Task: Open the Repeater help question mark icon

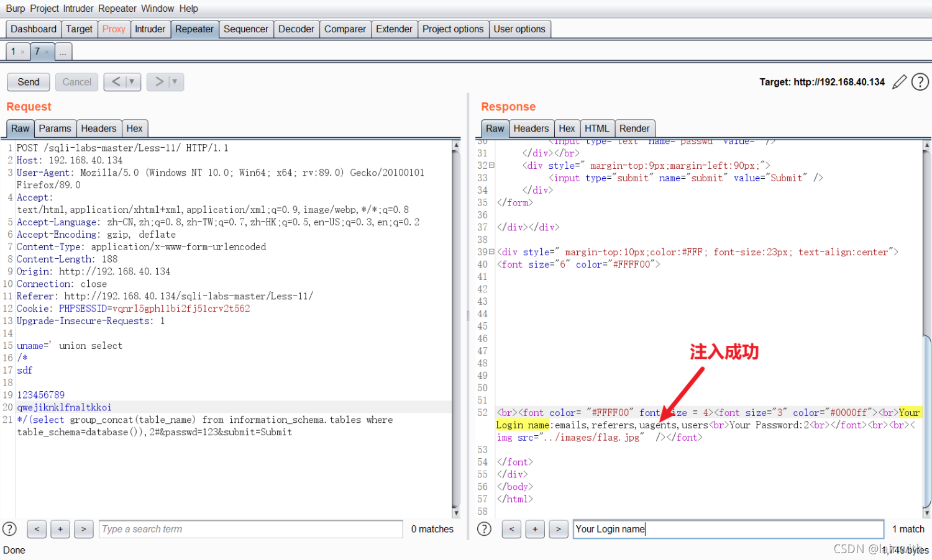Action: click(920, 82)
